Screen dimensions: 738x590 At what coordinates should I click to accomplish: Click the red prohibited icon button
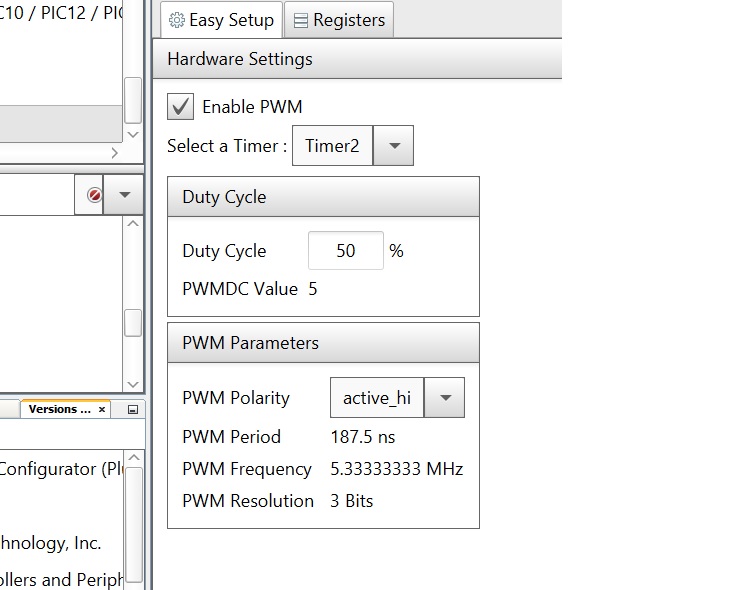tap(94, 195)
